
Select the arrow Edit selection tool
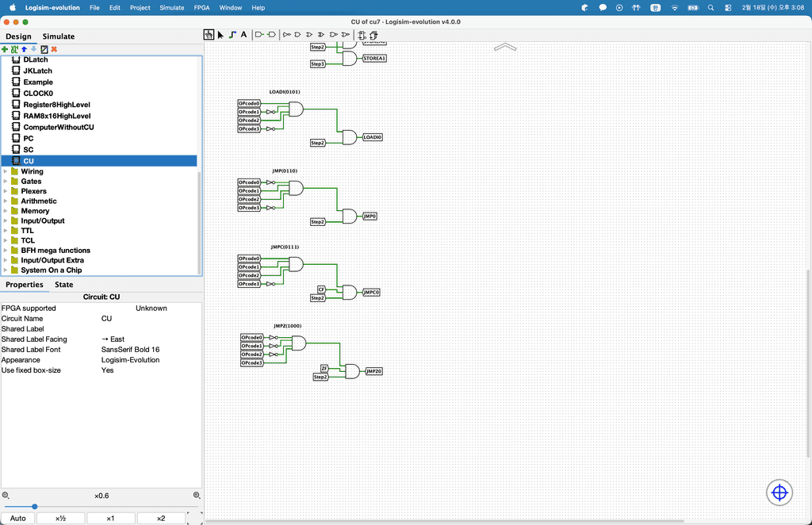(220, 35)
